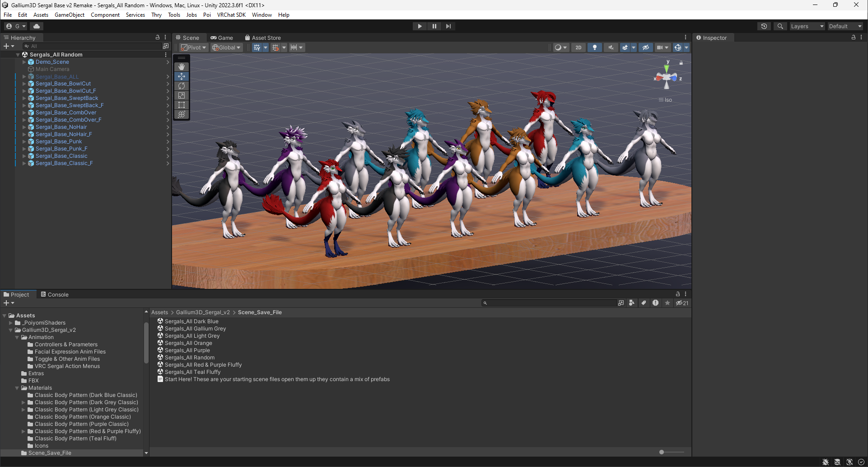Open the Undo History icon

(x=764, y=26)
